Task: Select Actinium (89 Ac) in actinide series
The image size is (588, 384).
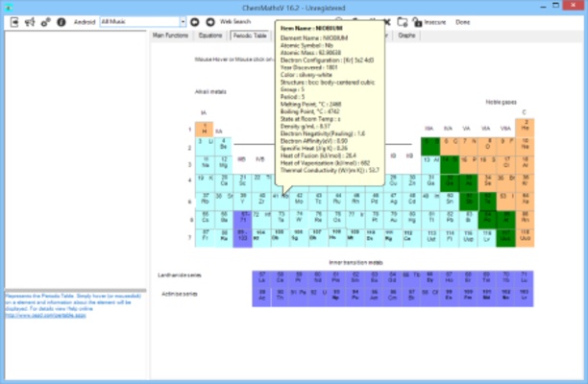Action: [x=261, y=298]
